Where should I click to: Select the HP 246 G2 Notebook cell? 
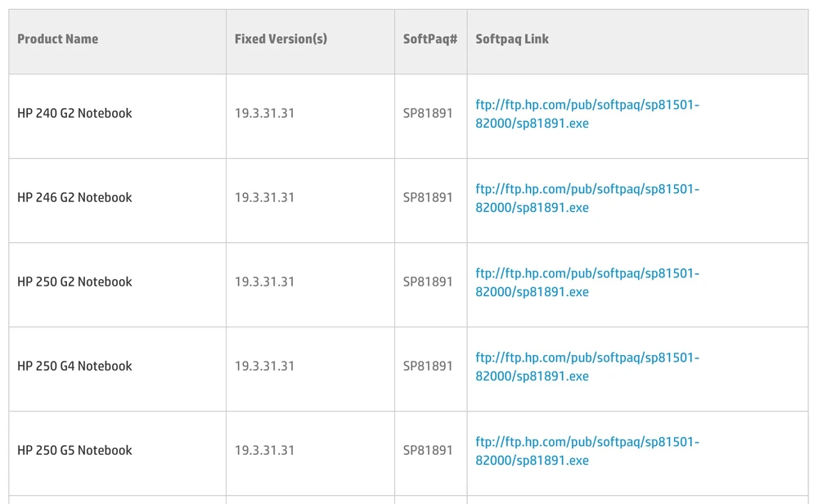point(74,198)
